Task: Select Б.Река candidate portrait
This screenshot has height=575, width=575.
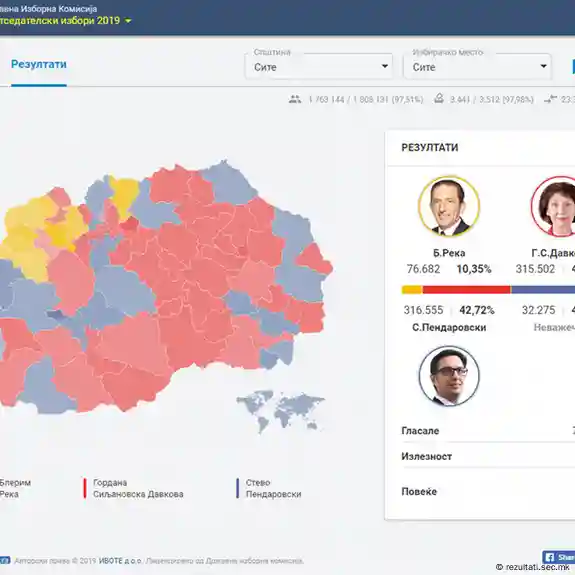Action: pyautogui.click(x=449, y=207)
